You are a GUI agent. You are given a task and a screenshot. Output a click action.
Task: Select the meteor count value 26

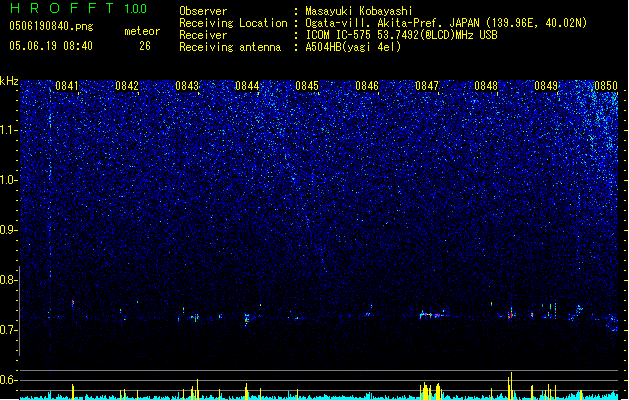(x=145, y=46)
